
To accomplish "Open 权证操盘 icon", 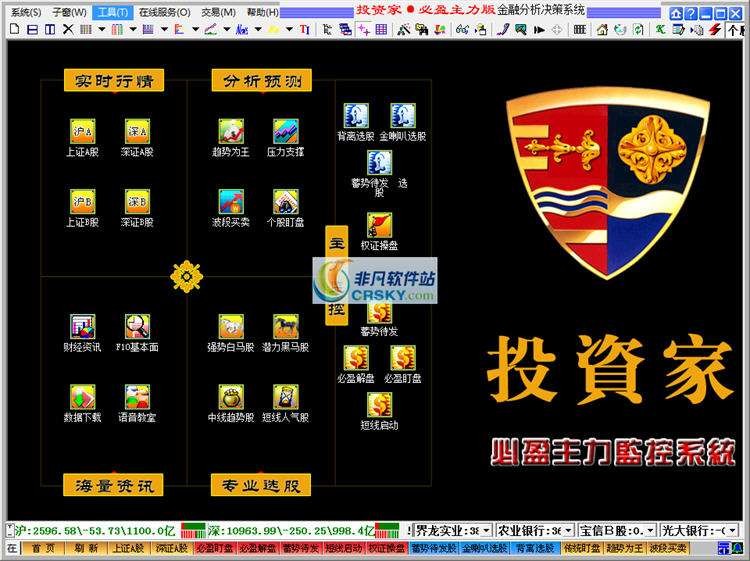I will 379,225.
